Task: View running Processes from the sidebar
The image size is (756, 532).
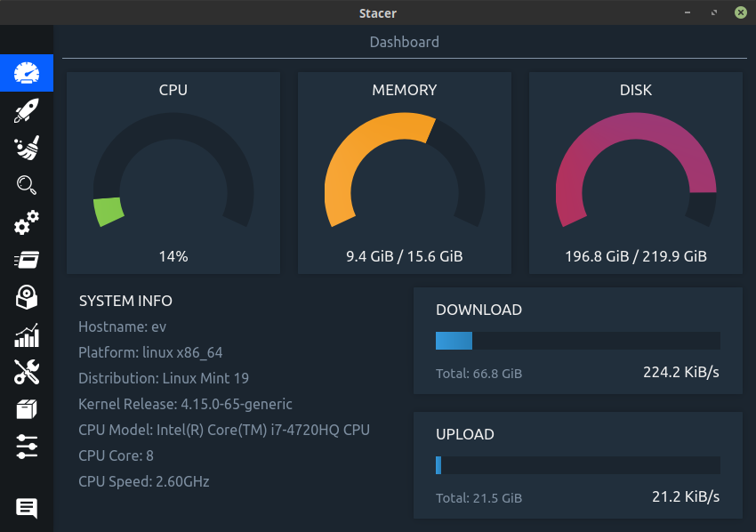Action: pos(27,260)
